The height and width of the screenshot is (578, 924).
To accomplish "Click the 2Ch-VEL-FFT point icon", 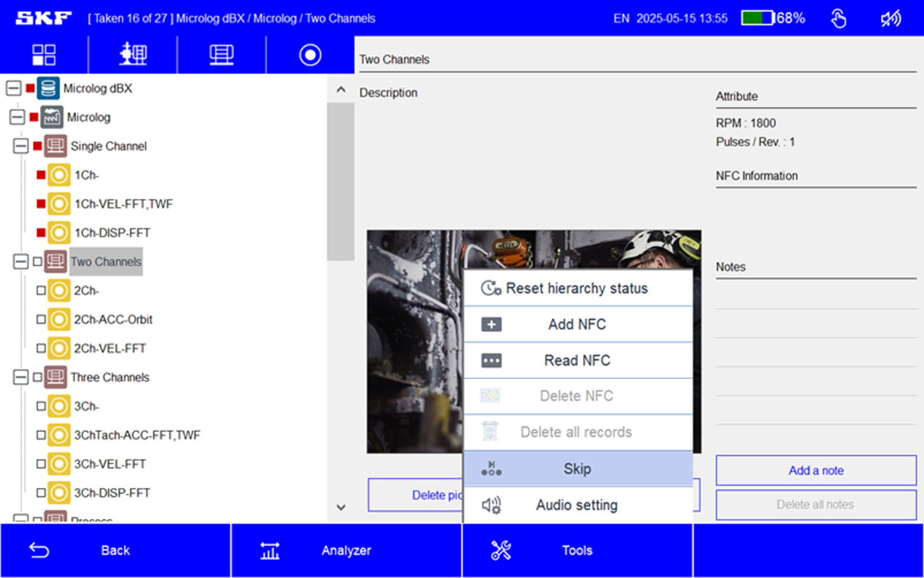I will coord(59,348).
